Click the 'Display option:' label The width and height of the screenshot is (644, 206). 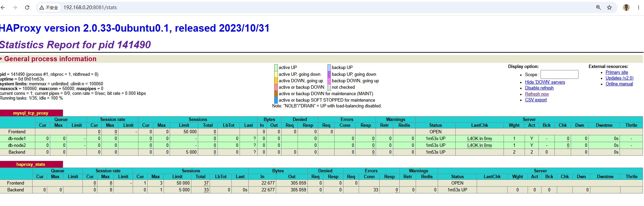click(523, 67)
